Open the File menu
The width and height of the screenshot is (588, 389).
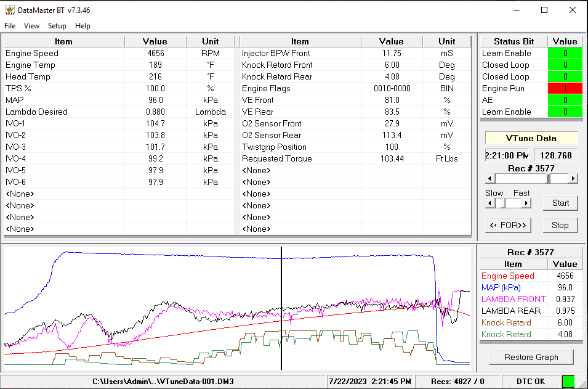(x=9, y=26)
